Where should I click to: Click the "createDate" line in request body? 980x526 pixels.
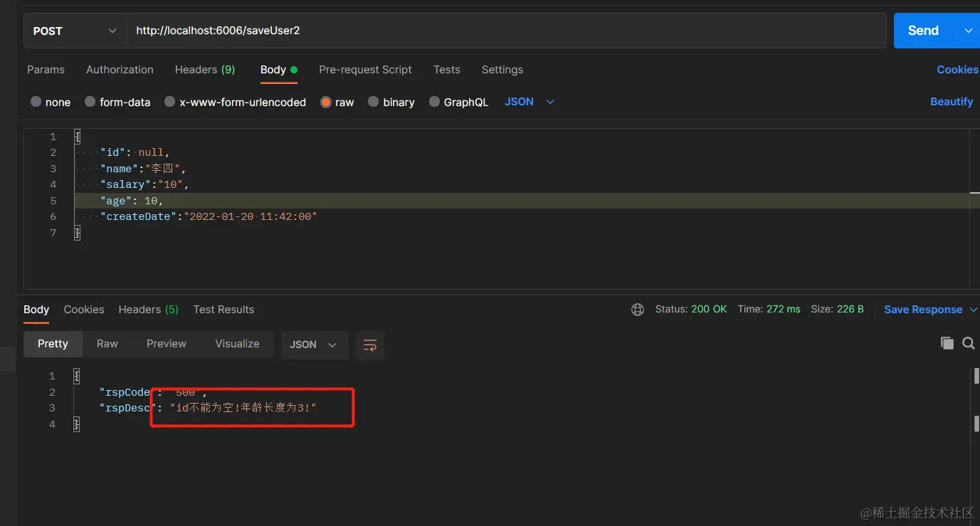tap(209, 216)
